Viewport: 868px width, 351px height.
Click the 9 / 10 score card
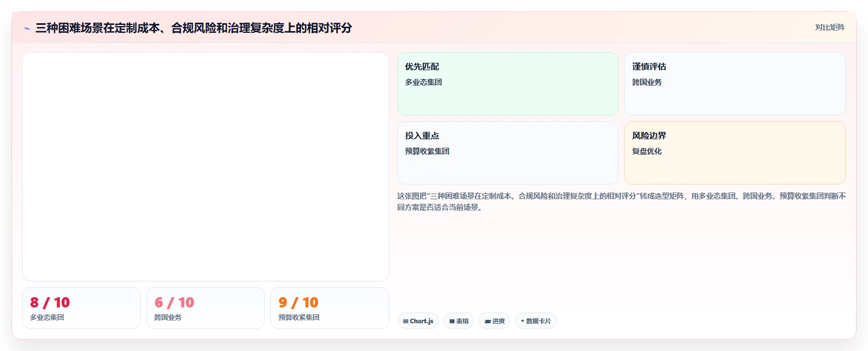[330, 308]
